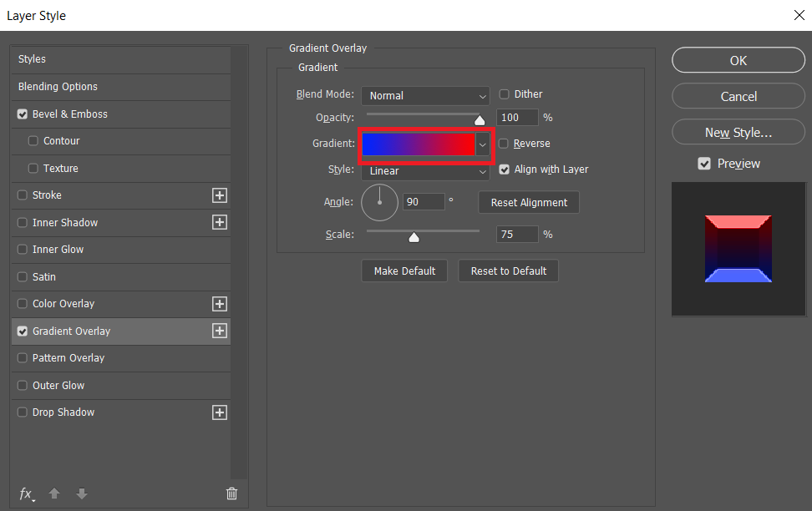
Task: Enable the Color Overlay checkbox
Action: [23, 304]
